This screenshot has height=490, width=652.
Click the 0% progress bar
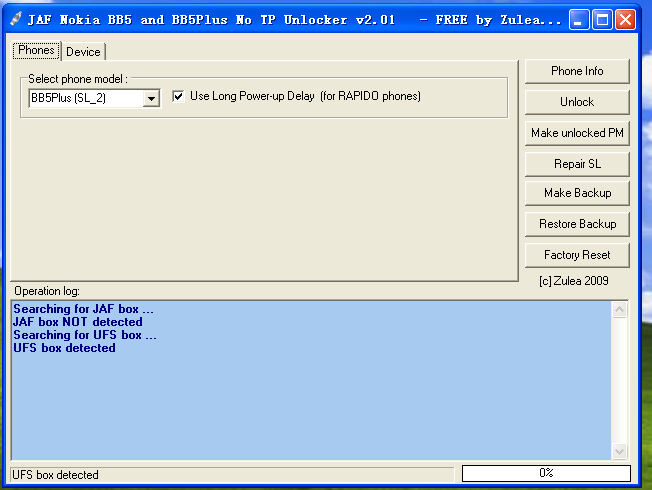(x=546, y=473)
